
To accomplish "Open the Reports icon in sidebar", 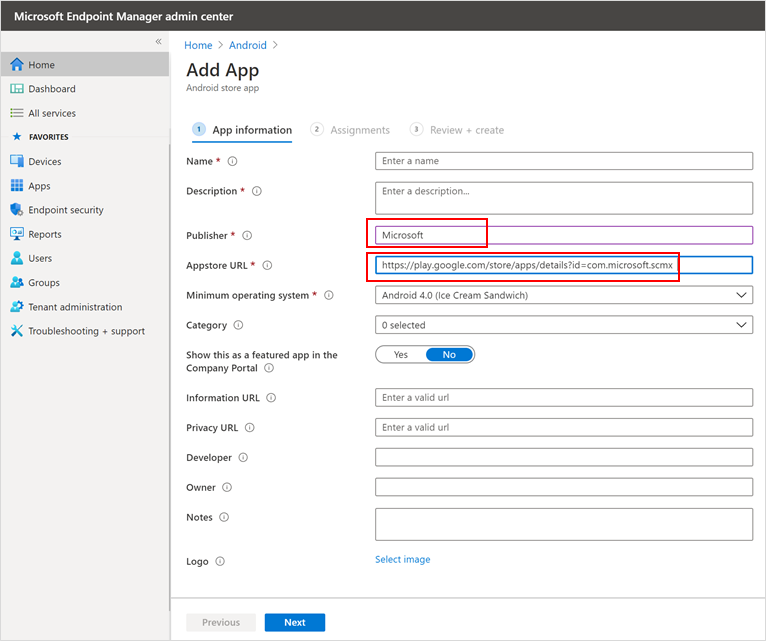I will point(17,234).
